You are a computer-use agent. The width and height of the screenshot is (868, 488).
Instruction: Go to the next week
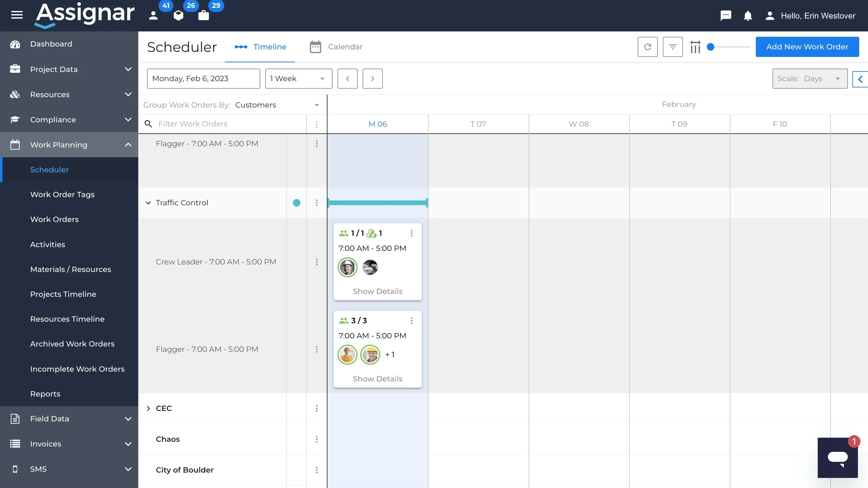[x=372, y=79]
